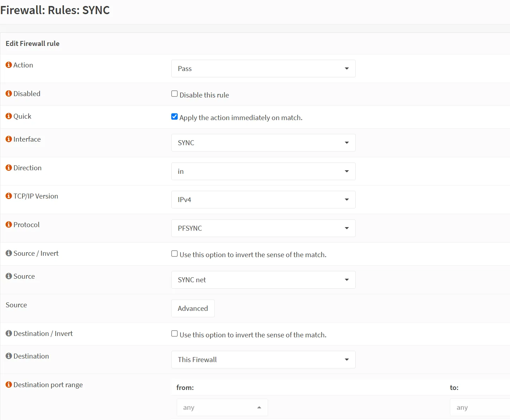Open the Protocol dropdown showing PFSYNC
The image size is (510, 420).
pos(263,228)
